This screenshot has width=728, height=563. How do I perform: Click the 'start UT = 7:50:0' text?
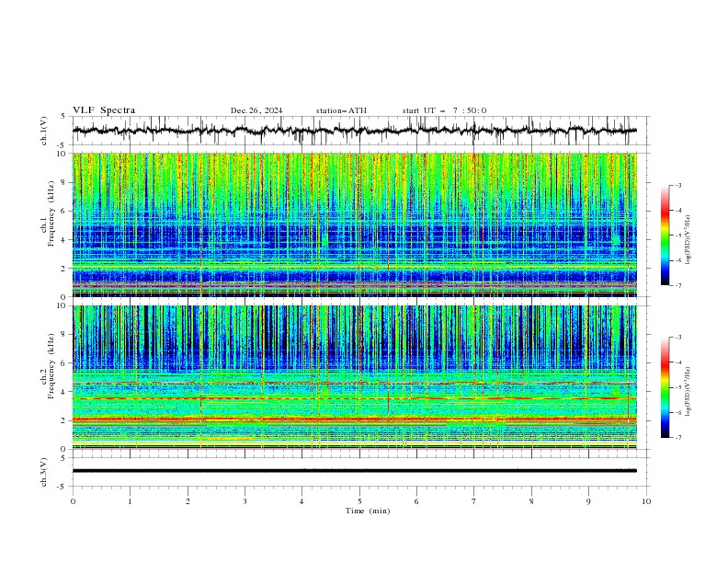pyautogui.click(x=444, y=110)
